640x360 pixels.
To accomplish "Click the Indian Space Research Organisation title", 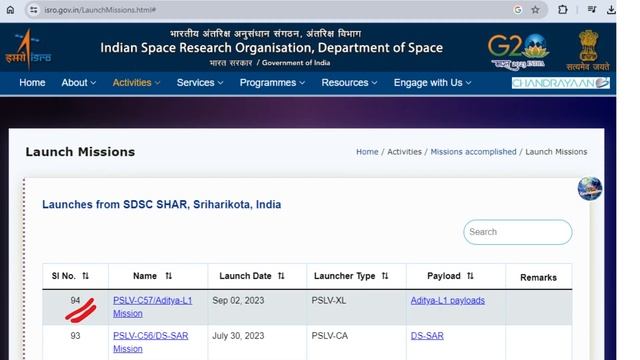I will pyautogui.click(x=271, y=48).
